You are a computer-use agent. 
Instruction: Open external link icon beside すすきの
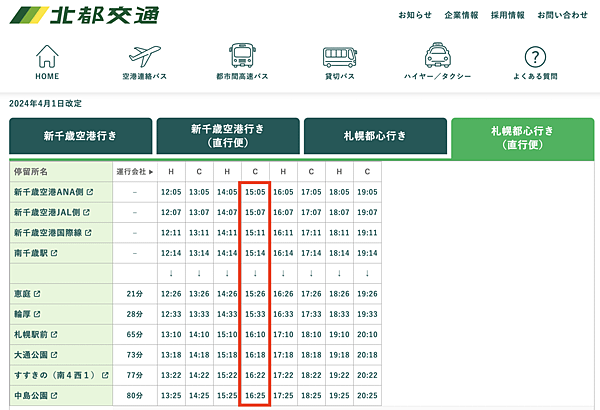coord(105,376)
